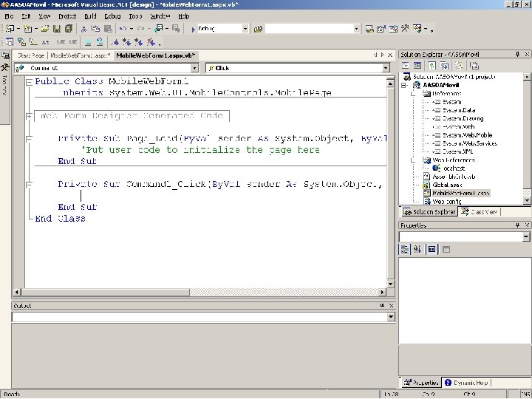The image size is (532, 399).
Task: Select the Web.config file in tree
Action: [x=447, y=202]
